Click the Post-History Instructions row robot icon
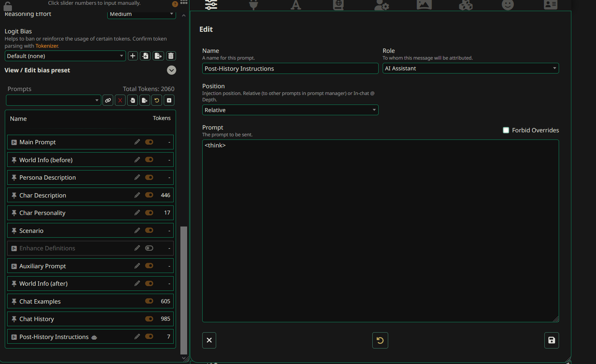The height and width of the screenshot is (364, 596). pyautogui.click(x=94, y=337)
